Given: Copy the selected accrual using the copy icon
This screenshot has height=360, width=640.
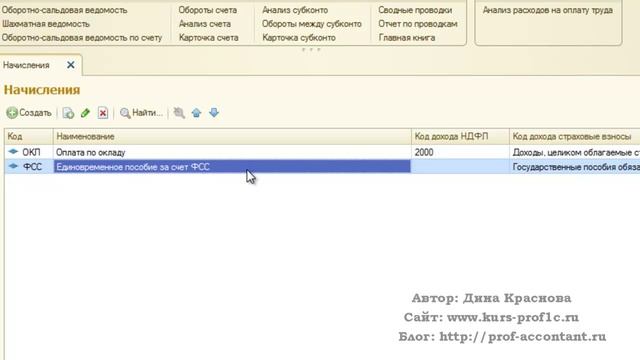Looking at the screenshot, I should [x=68, y=113].
